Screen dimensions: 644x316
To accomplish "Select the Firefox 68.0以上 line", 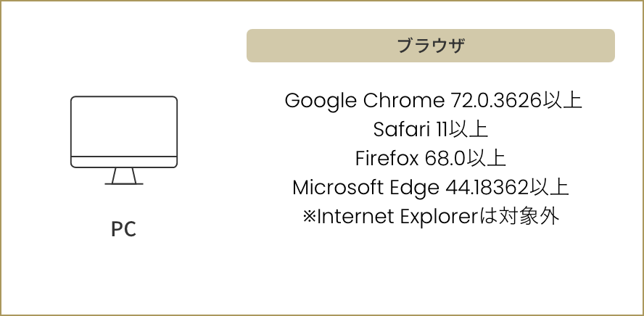I will coord(431,159).
